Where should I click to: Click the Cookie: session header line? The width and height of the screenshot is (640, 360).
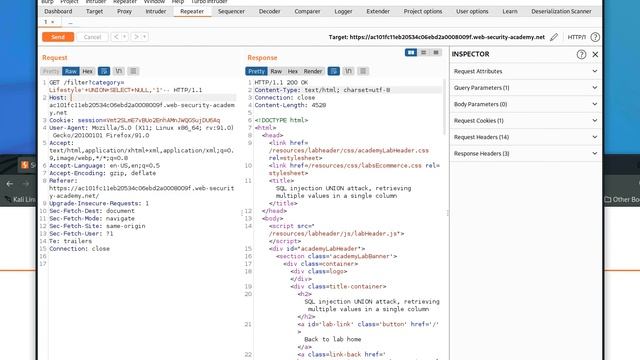pos(135,120)
